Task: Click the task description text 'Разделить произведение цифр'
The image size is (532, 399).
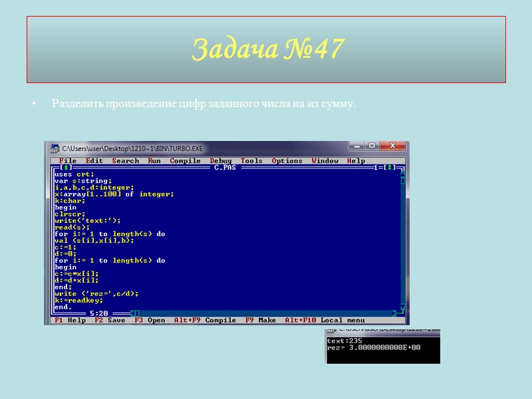Action: tap(129, 104)
